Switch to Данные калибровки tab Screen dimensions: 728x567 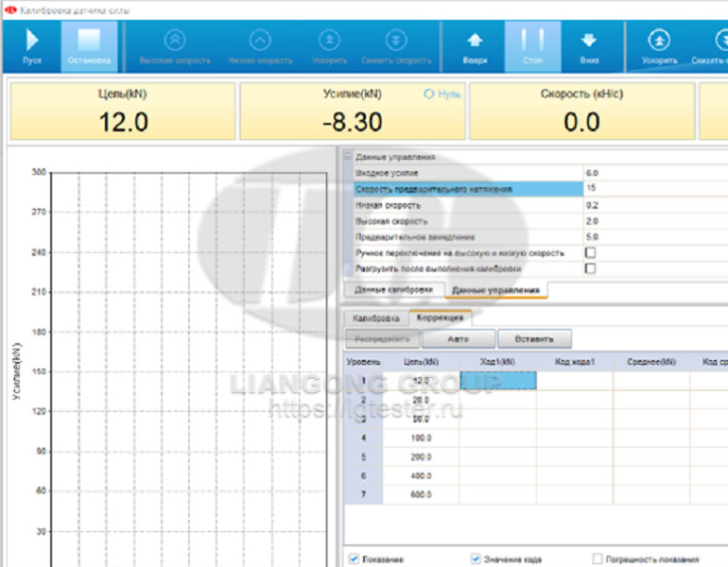point(393,289)
